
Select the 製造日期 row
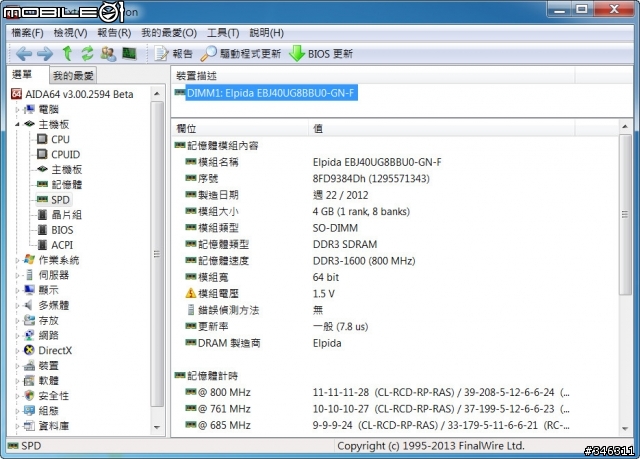pos(394,195)
